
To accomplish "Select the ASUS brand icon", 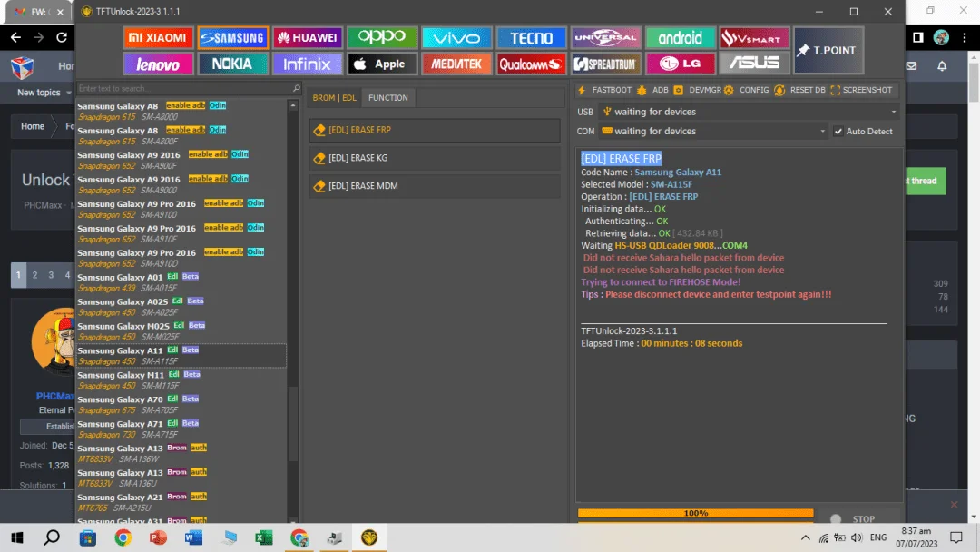I will point(754,64).
